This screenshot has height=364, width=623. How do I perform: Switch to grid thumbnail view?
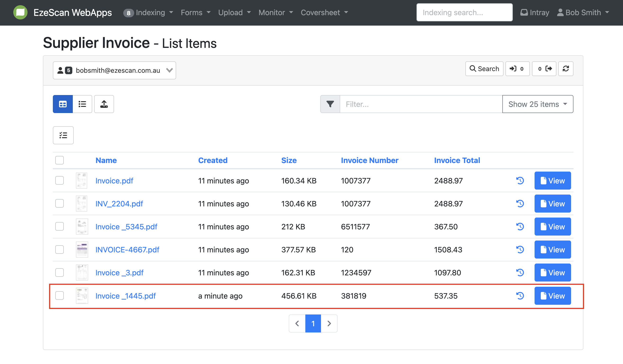63,104
